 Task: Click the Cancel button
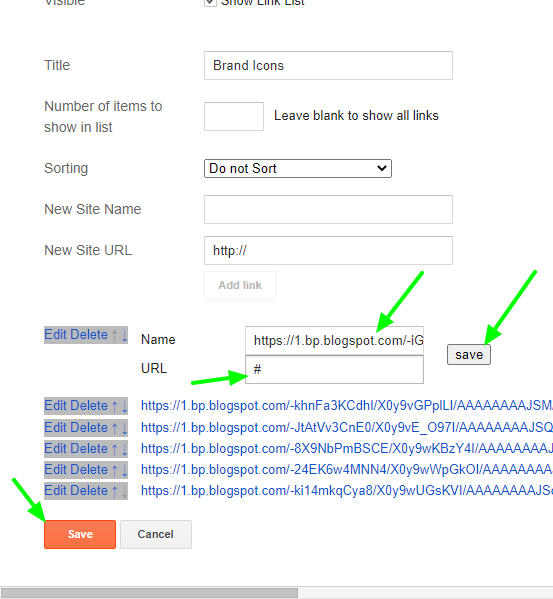(x=156, y=534)
